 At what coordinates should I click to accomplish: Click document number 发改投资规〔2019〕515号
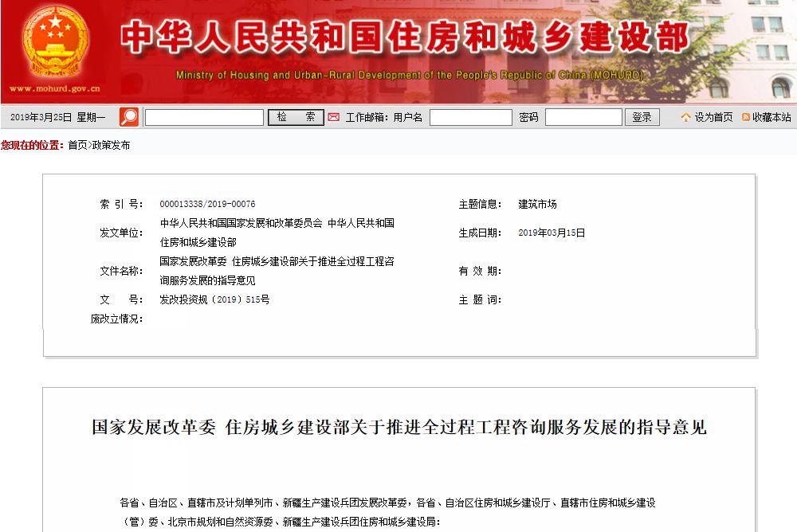214,299
